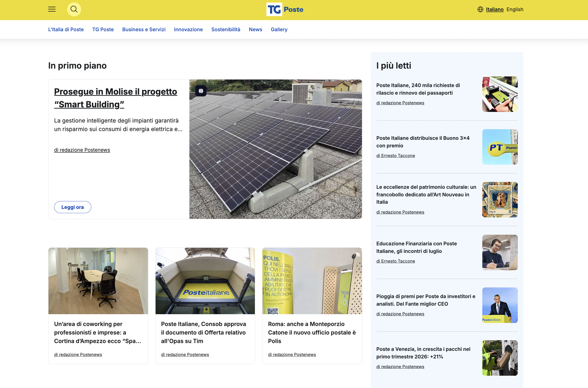588x388 pixels.
Task: Open the solar panels featured image
Action: [x=276, y=149]
